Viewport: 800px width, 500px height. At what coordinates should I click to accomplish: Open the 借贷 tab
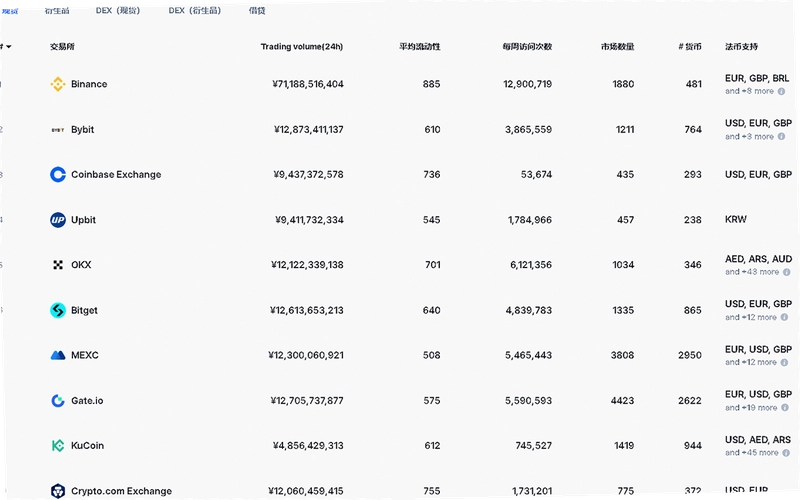pos(257,10)
